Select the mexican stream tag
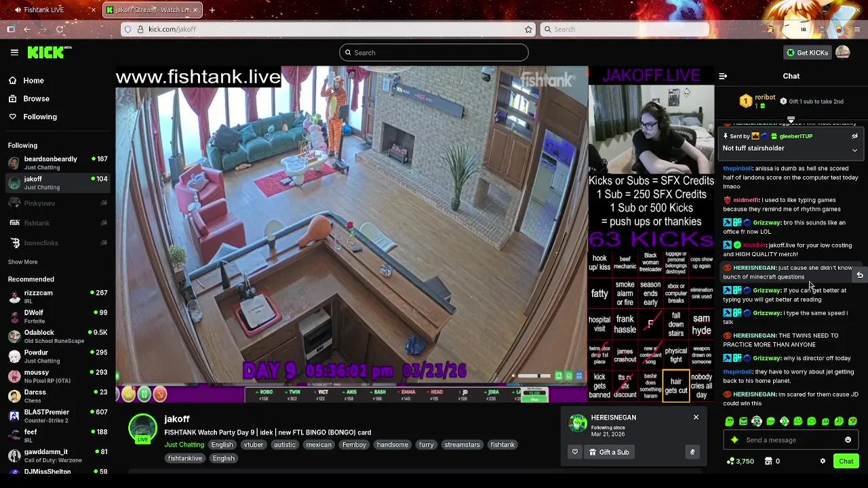Image resolution: width=868 pixels, height=488 pixels. tap(318, 445)
